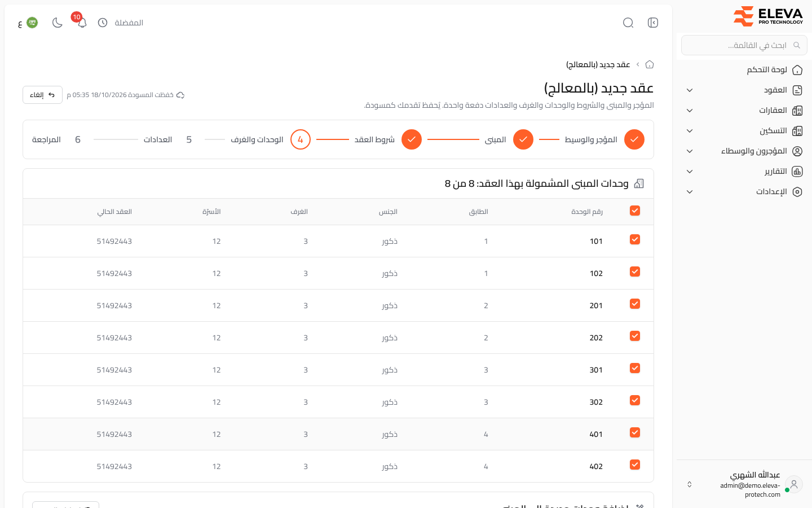
Task: Click the العقود contracts icon in the sidebar
Action: click(x=797, y=90)
